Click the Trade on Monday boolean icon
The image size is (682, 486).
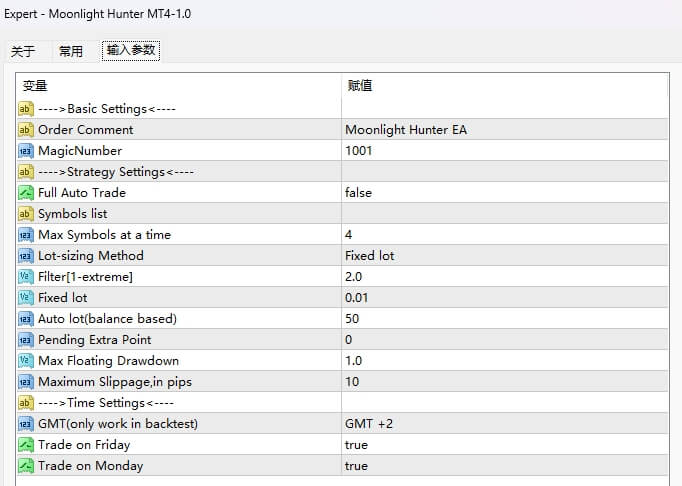[26, 466]
